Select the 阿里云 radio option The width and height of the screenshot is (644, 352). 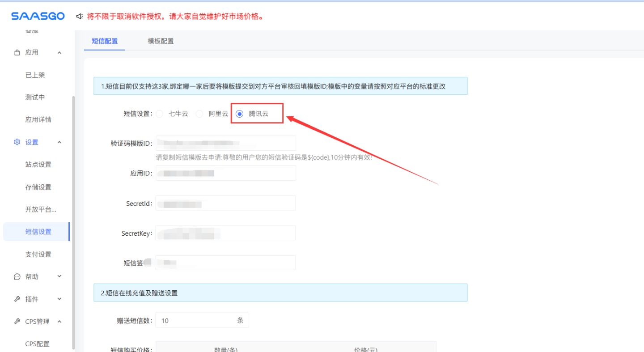[x=199, y=114]
